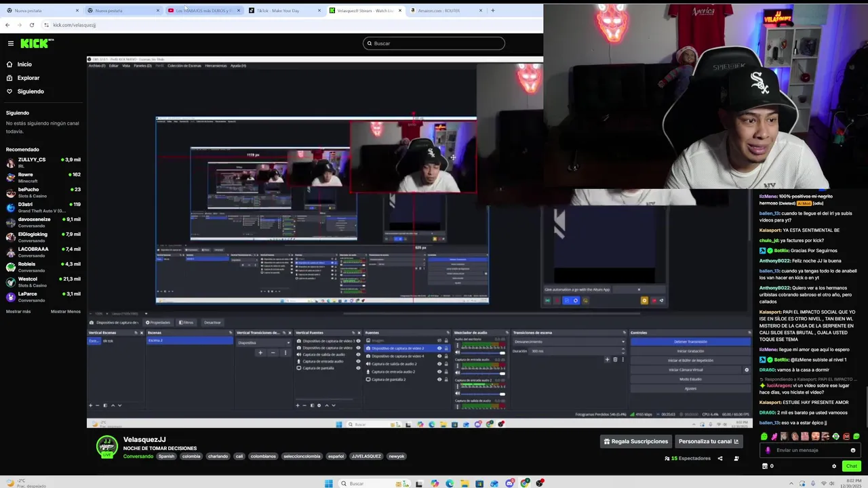Open the emoji picker in the message box
The height and width of the screenshot is (488, 868).
(x=852, y=450)
